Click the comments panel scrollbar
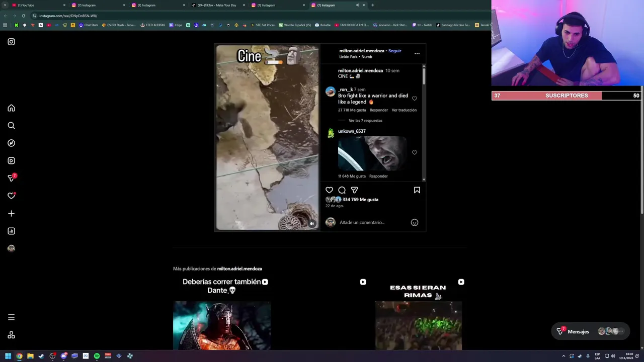Image resolution: width=644 pixels, height=362 pixels. pos(424,75)
